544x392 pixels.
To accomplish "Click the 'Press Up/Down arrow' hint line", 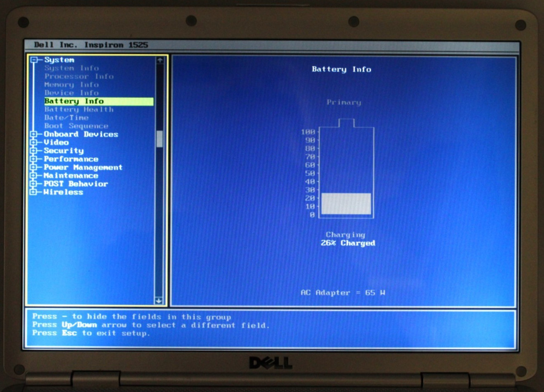I will 151,325.
